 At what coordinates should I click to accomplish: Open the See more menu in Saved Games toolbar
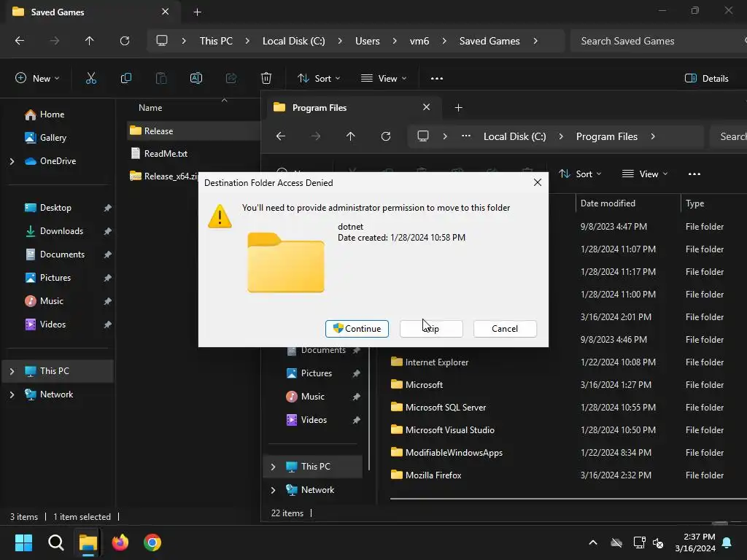(x=437, y=78)
